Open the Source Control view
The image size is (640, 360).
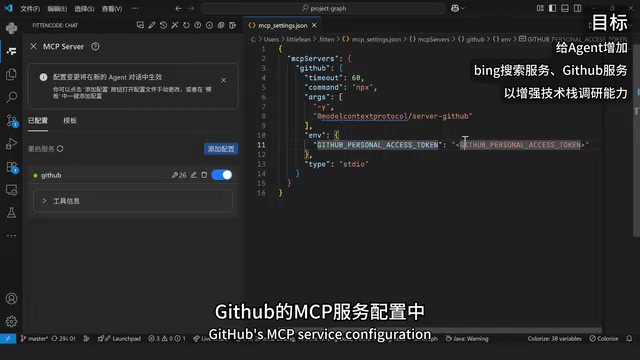[x=11, y=120]
